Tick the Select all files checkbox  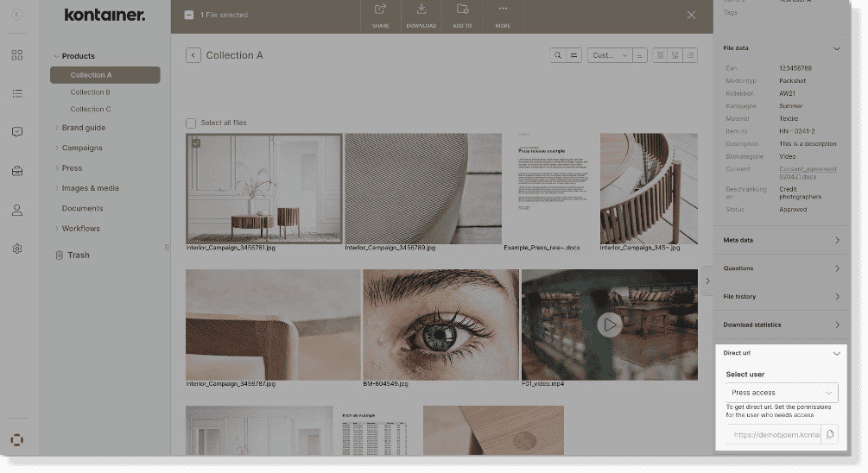[x=191, y=123]
